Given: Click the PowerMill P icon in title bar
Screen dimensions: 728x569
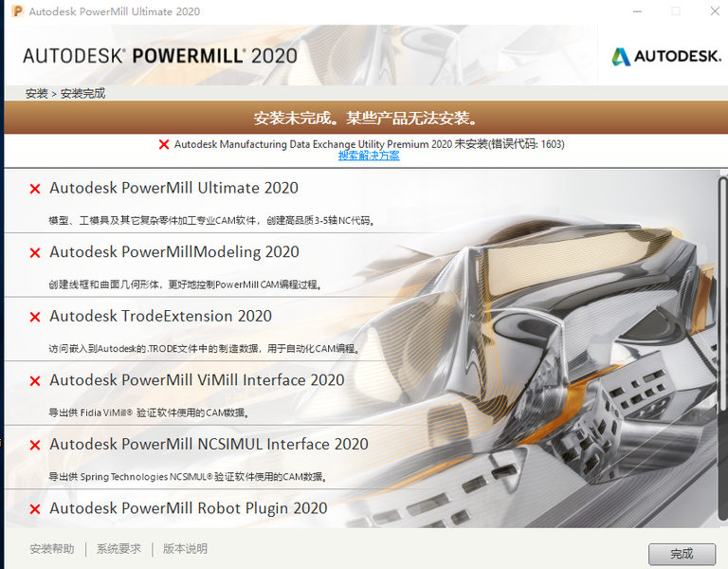Looking at the screenshot, I should pyautogui.click(x=18, y=11).
